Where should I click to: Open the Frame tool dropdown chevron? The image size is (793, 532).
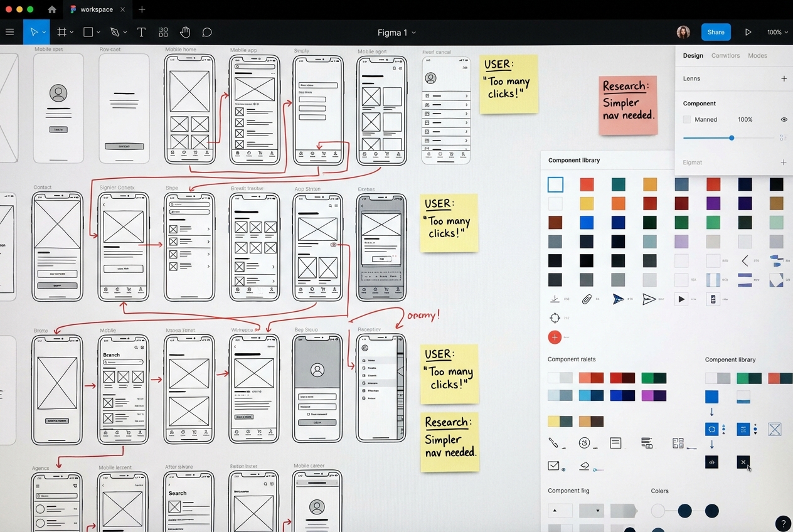(x=72, y=33)
